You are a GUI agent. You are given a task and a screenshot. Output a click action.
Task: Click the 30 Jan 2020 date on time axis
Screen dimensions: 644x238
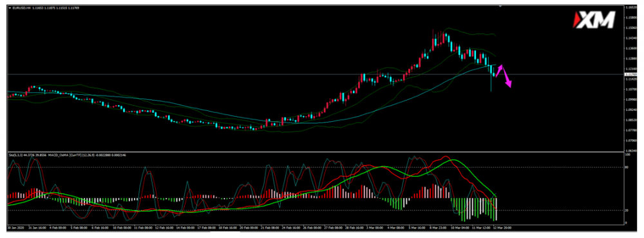coord(15,226)
